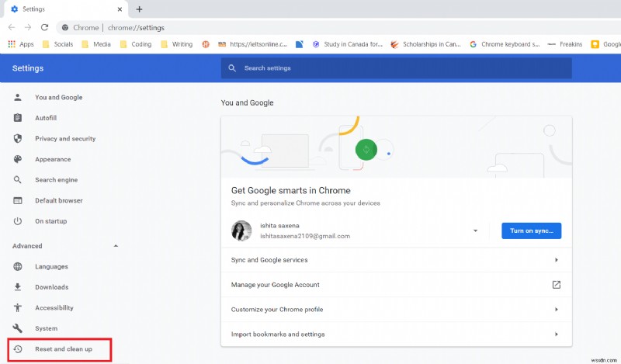Expand Sync and Google services row arrow

[556, 260]
